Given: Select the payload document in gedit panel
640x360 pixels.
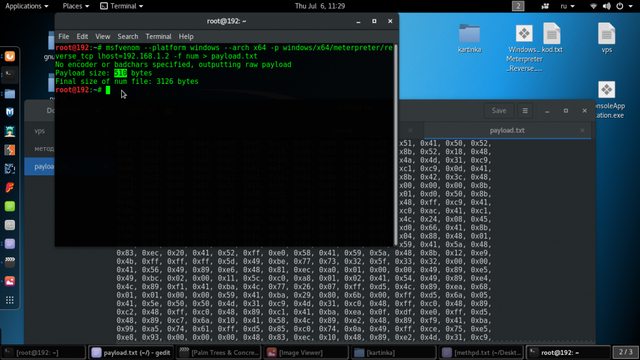Looking at the screenshot, I should 40,167.
